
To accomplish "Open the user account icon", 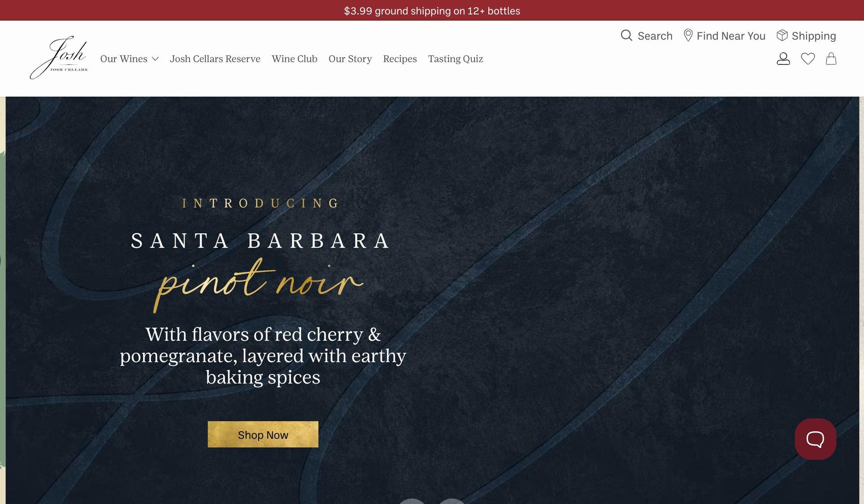I will (x=783, y=58).
